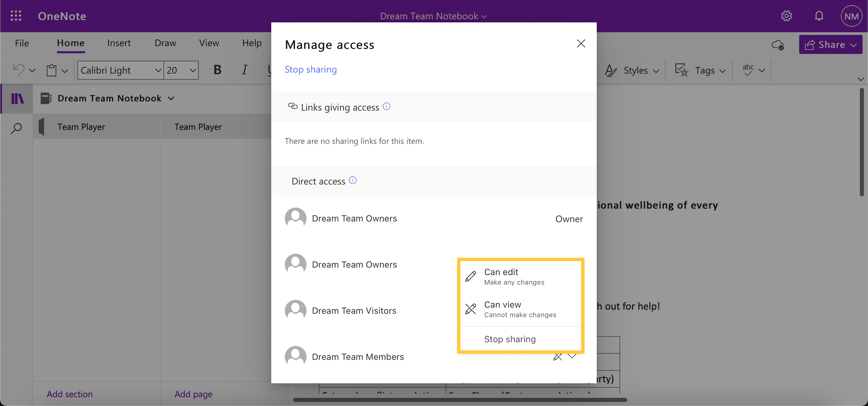
Task: Click Add page
Action: 194,394
